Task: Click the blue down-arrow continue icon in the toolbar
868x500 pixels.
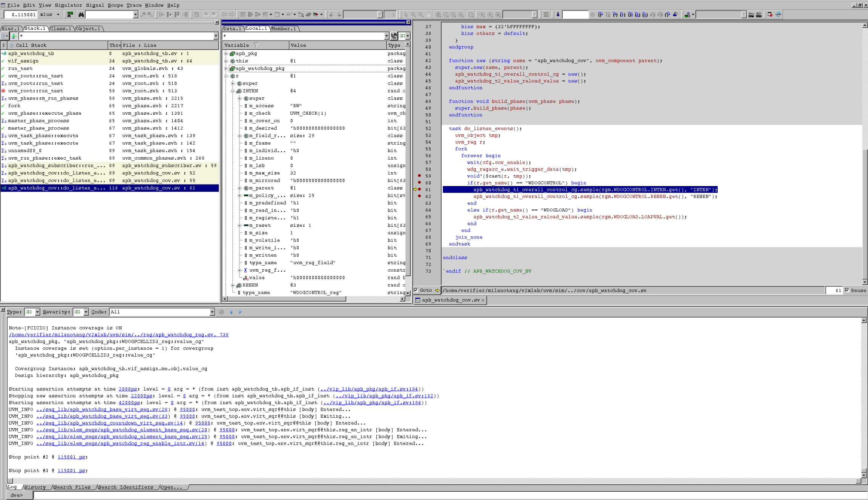Action: (558, 15)
